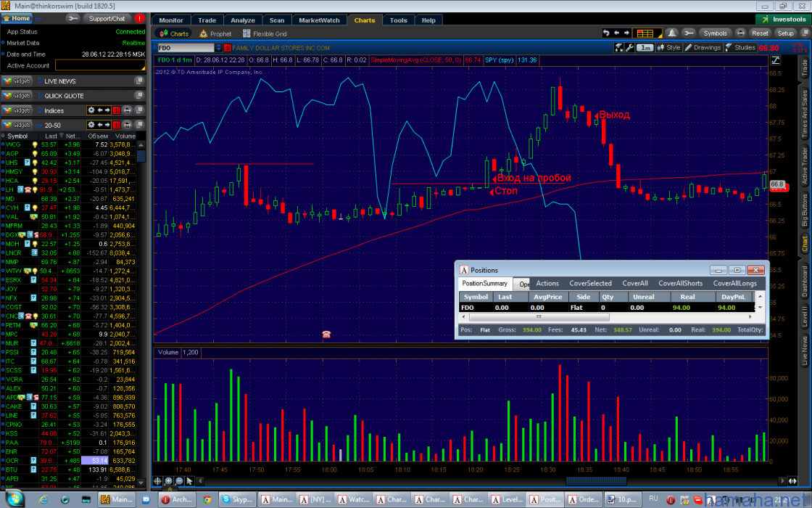812x508 pixels.
Task: Click the Investools button
Action: coord(783,19)
